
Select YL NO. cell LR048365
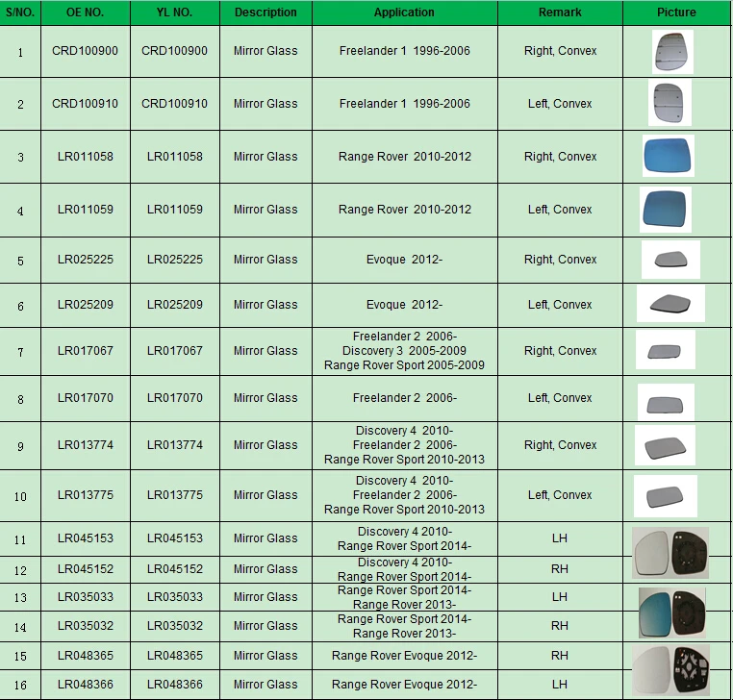[175, 656]
